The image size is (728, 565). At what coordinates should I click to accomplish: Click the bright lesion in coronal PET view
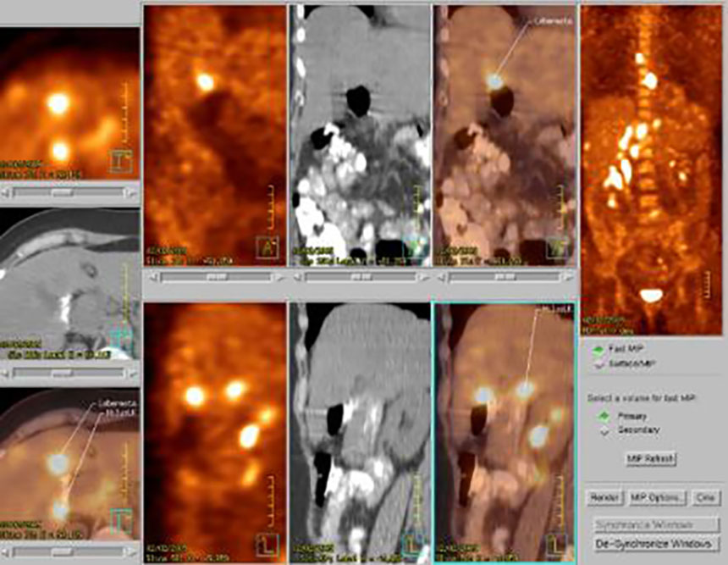[204, 82]
